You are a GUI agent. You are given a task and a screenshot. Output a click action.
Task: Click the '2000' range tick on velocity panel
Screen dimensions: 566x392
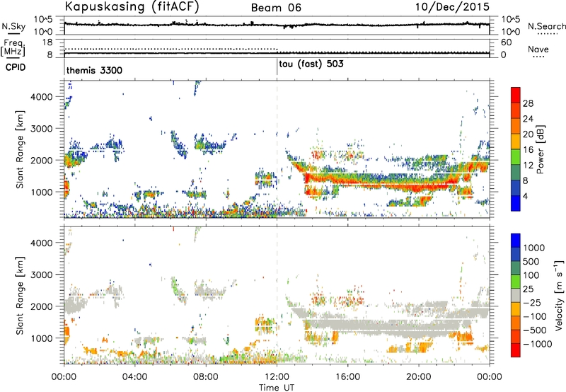tap(42, 306)
